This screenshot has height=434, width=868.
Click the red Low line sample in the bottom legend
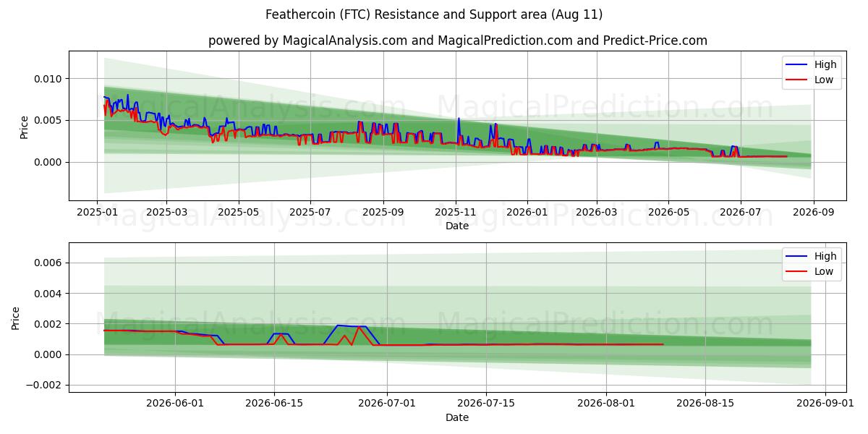(797, 272)
